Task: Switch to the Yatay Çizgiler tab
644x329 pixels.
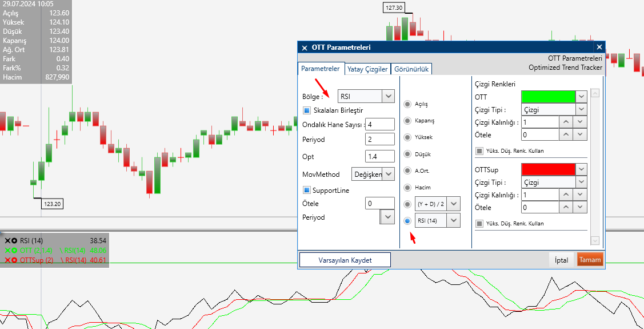Action: (367, 69)
